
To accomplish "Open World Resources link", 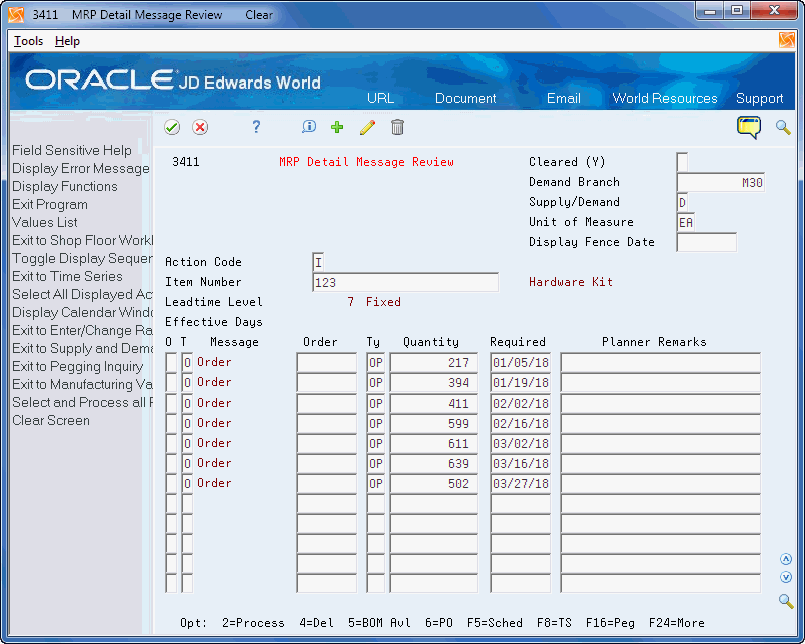I will 665,98.
